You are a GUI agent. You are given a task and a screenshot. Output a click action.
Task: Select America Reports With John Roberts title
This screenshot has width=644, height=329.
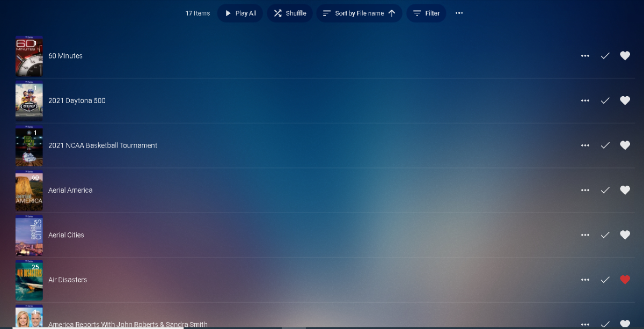click(128, 325)
